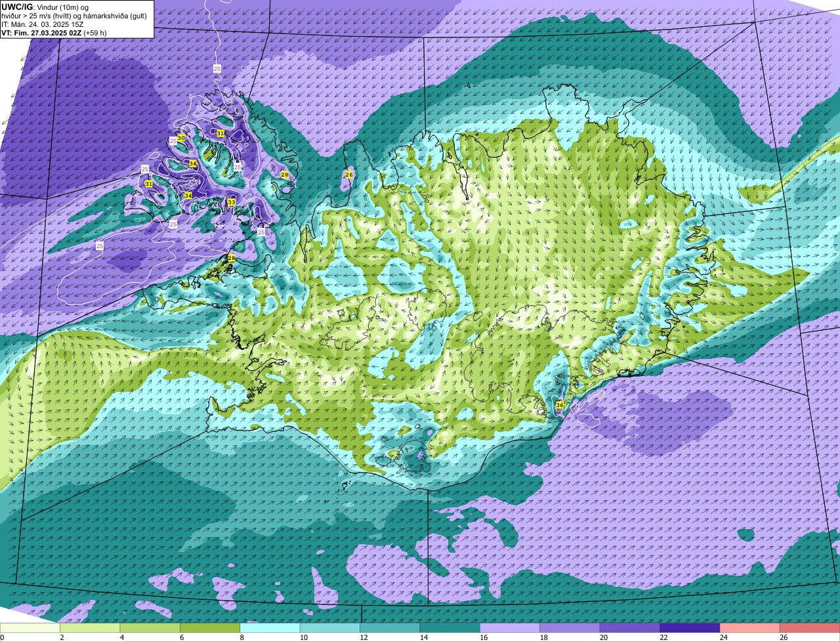
Task: Select the 6–8 m/s olive green color bar segment
Action: coord(210,628)
